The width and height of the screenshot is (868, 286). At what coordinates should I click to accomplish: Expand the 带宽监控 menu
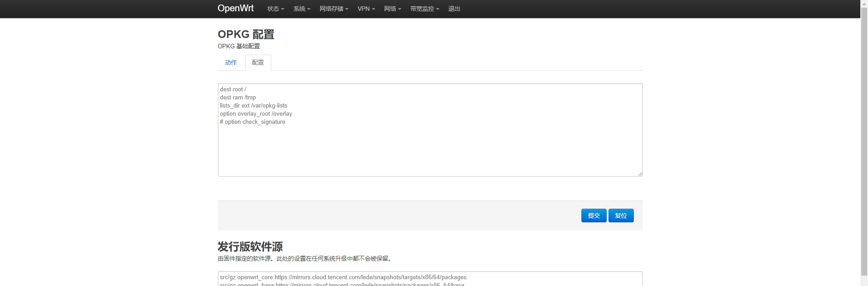pyautogui.click(x=425, y=9)
